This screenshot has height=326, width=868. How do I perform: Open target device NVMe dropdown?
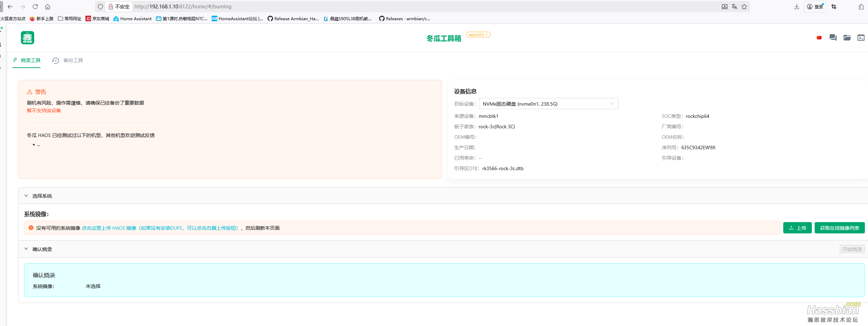548,104
